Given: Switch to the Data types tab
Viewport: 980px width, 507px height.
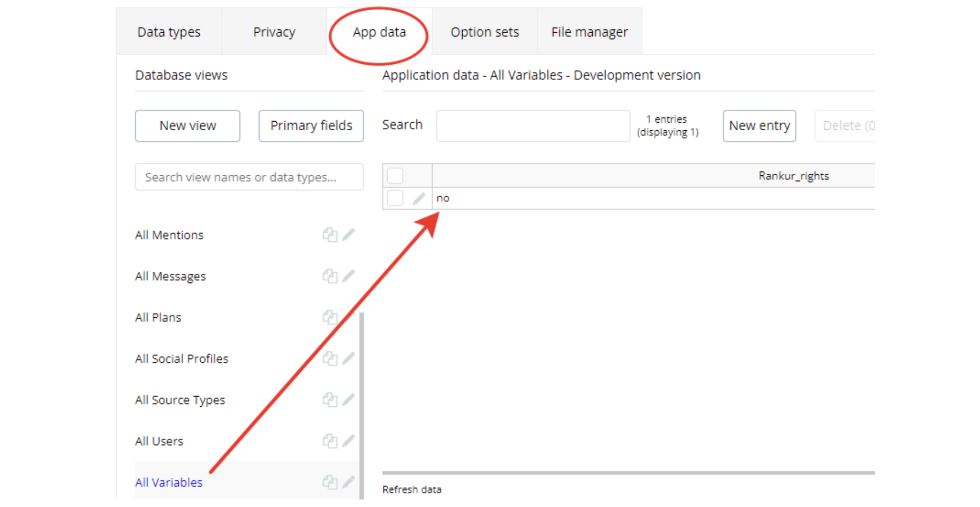Looking at the screenshot, I should tap(169, 32).
